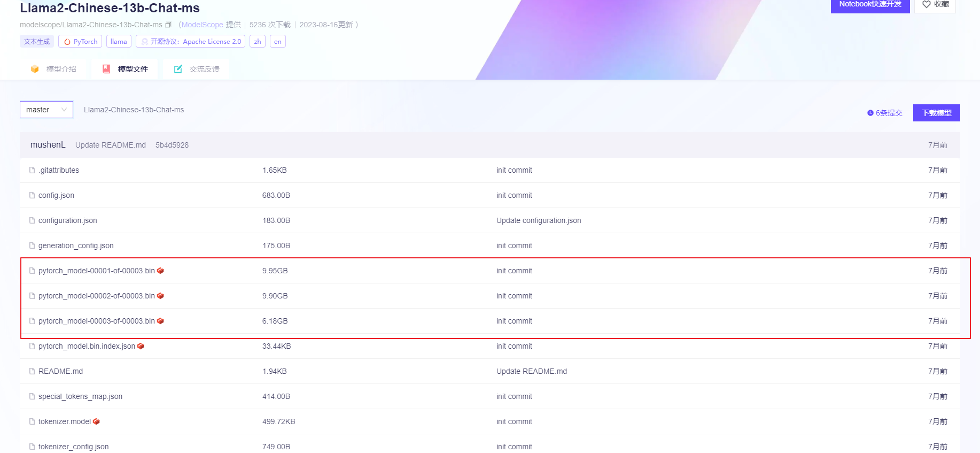The width and height of the screenshot is (980, 453).
Task: Click the file icon beside config.json
Action: point(32,195)
